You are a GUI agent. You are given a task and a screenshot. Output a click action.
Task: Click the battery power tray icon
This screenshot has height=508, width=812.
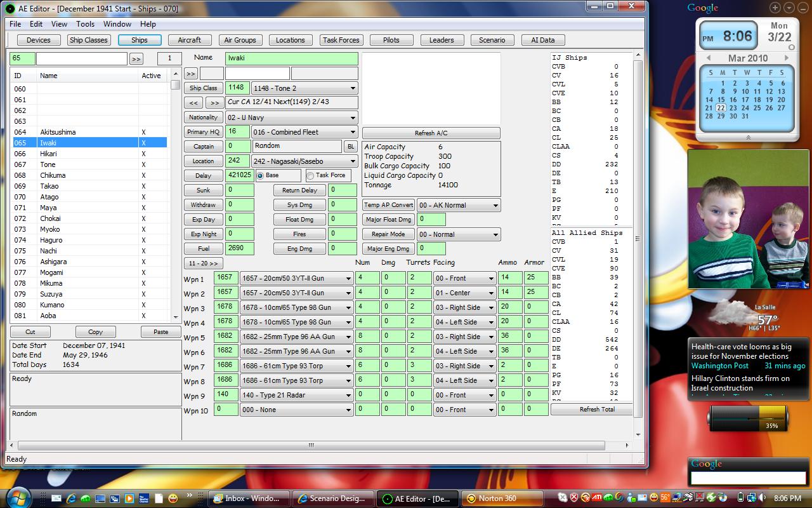tap(741, 498)
